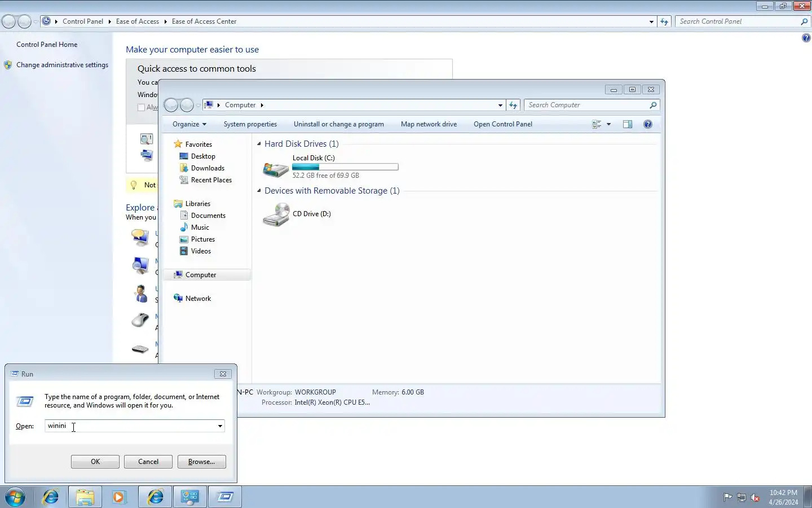Image resolution: width=812 pixels, height=508 pixels.
Task: Click Change administrative settings link
Action: tap(62, 65)
